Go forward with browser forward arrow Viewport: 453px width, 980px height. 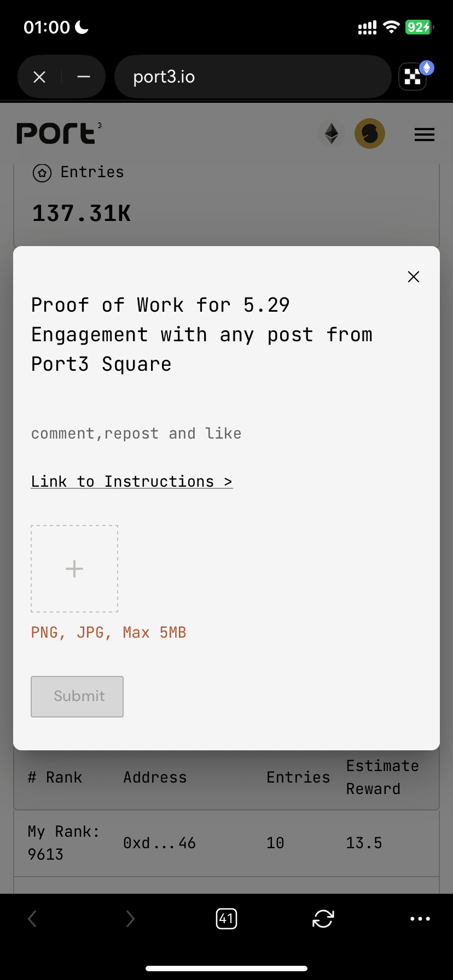click(x=130, y=919)
